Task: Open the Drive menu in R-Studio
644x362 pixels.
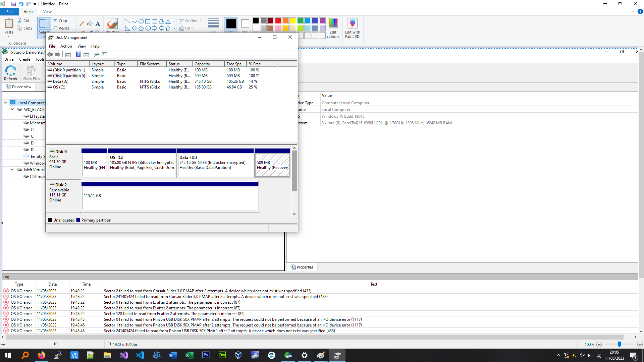Action: click(9, 59)
